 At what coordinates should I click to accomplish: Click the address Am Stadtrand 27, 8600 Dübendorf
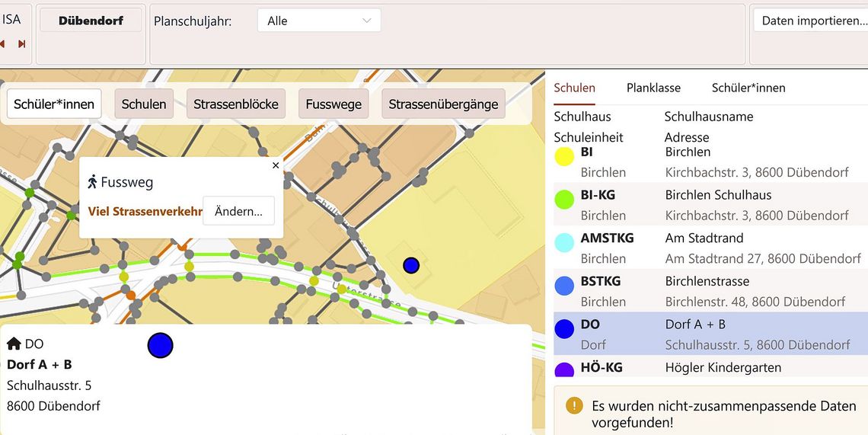coord(763,259)
